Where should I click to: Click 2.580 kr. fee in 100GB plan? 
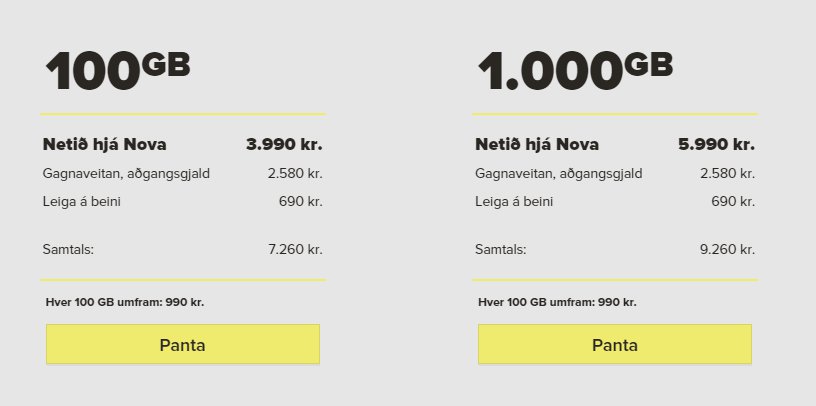click(x=295, y=174)
